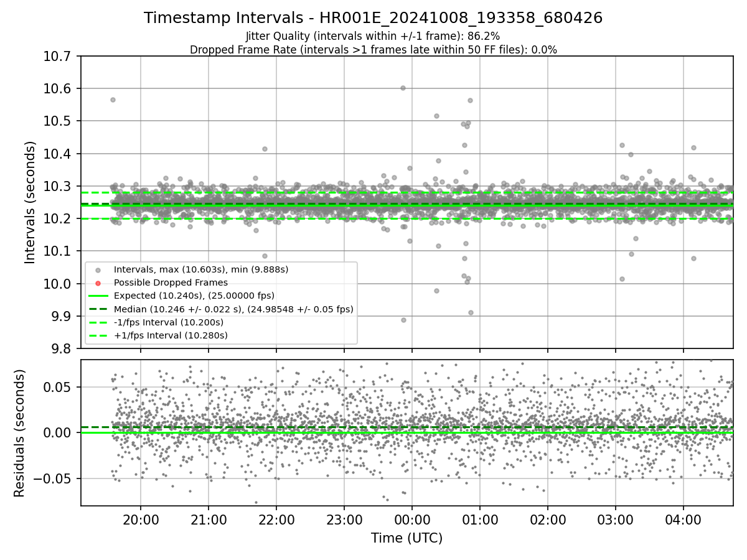Screen dimensions: 747x560
Task: Select legend entry 'Intervals, max (10.603s), min (9.888s)'
Action: click(x=201, y=269)
